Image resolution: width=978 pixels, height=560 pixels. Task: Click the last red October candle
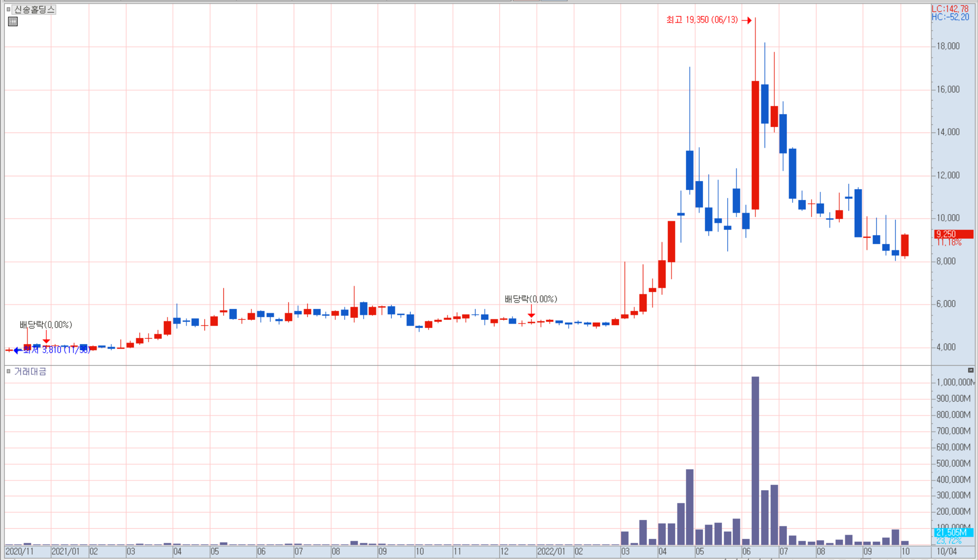point(905,245)
